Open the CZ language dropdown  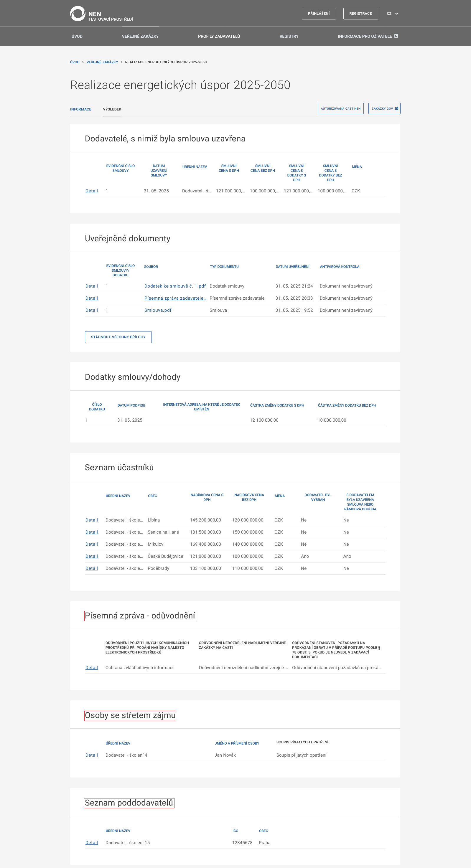392,14
